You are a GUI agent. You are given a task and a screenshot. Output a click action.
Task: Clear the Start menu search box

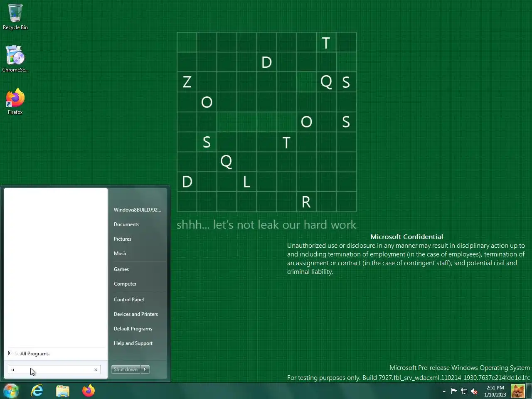(x=96, y=369)
